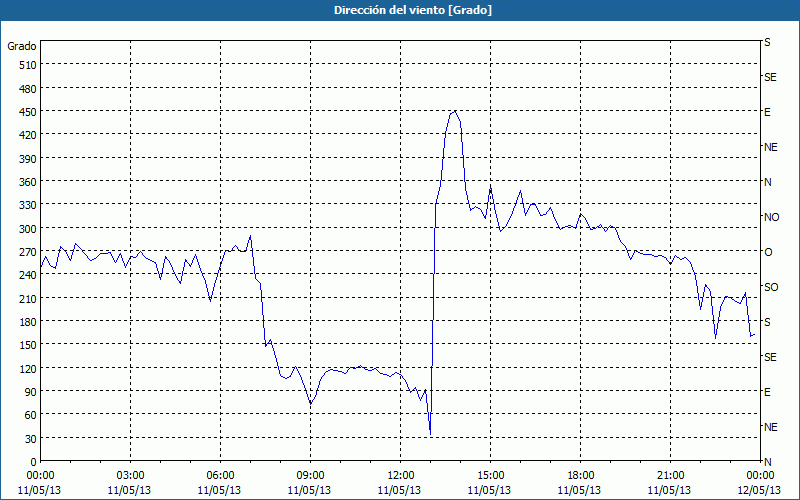The image size is (800, 500).
Task: Select the 06:00 time axis label
Action: [220, 476]
